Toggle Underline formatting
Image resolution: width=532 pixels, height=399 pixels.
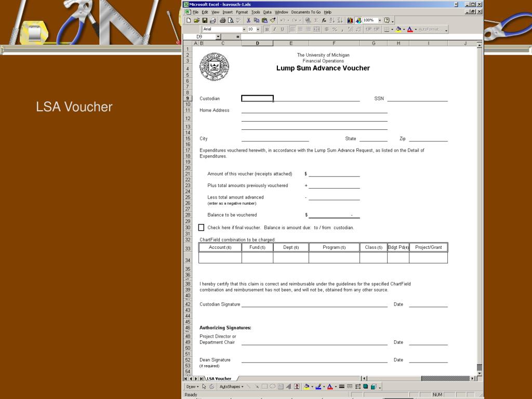point(282,30)
